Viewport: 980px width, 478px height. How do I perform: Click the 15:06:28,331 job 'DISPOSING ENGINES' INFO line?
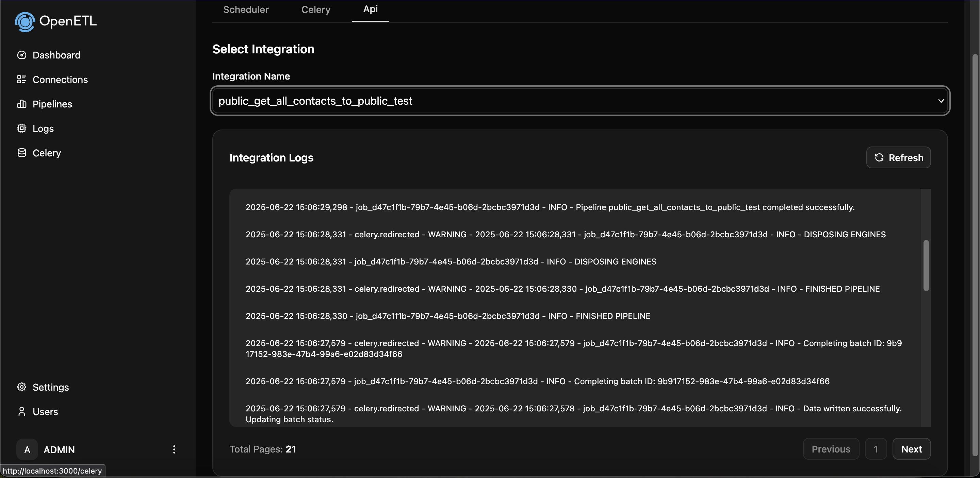[451, 262]
